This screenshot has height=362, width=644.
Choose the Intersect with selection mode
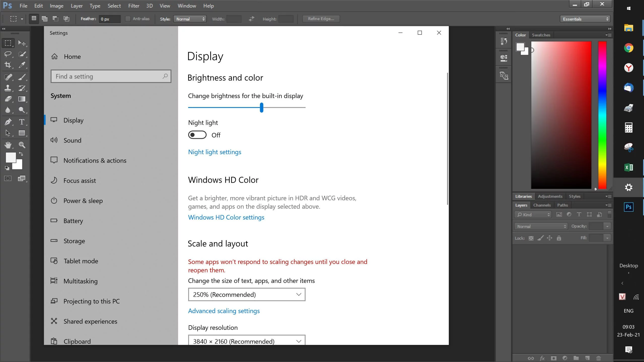pos(66,19)
